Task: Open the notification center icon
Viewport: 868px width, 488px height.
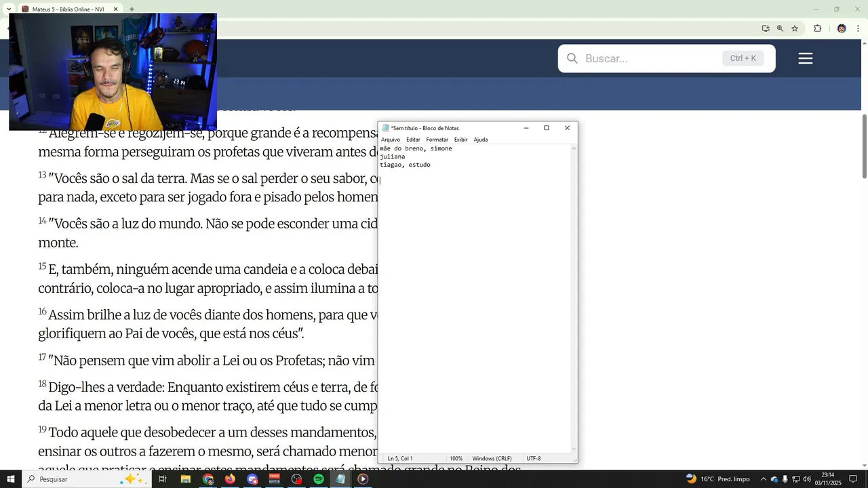Action: tap(853, 479)
